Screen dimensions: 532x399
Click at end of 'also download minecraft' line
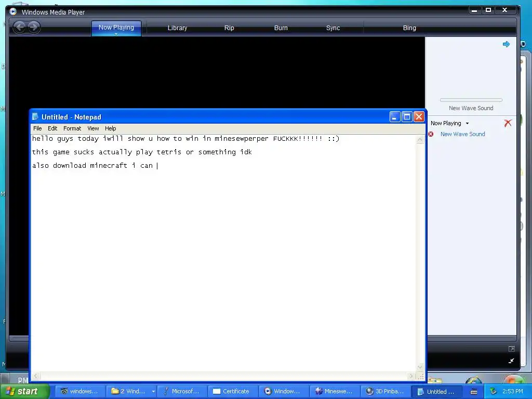click(x=158, y=166)
